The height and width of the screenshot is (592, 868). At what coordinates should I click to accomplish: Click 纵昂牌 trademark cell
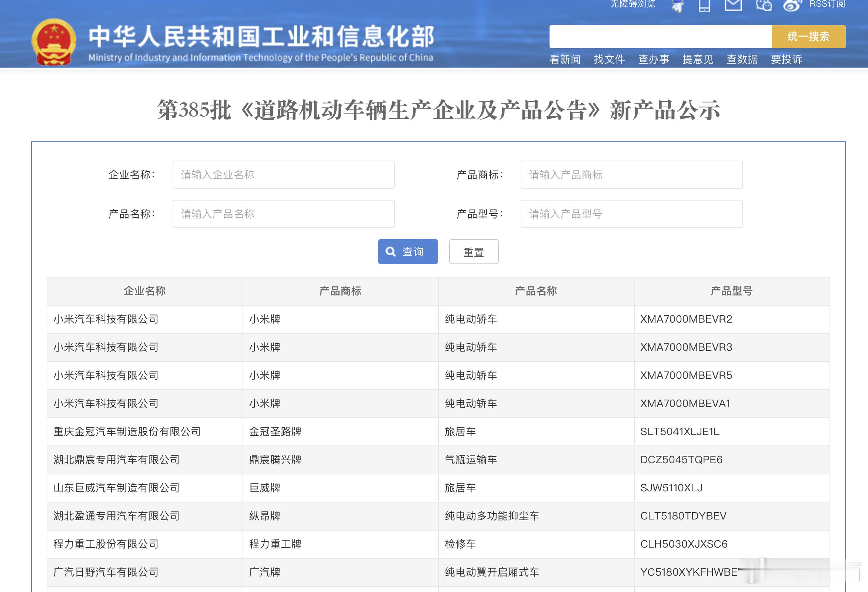click(x=340, y=516)
